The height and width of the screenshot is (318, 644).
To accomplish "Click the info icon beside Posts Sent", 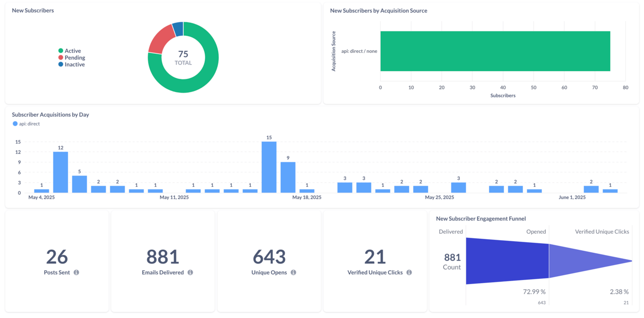I will pos(76,273).
